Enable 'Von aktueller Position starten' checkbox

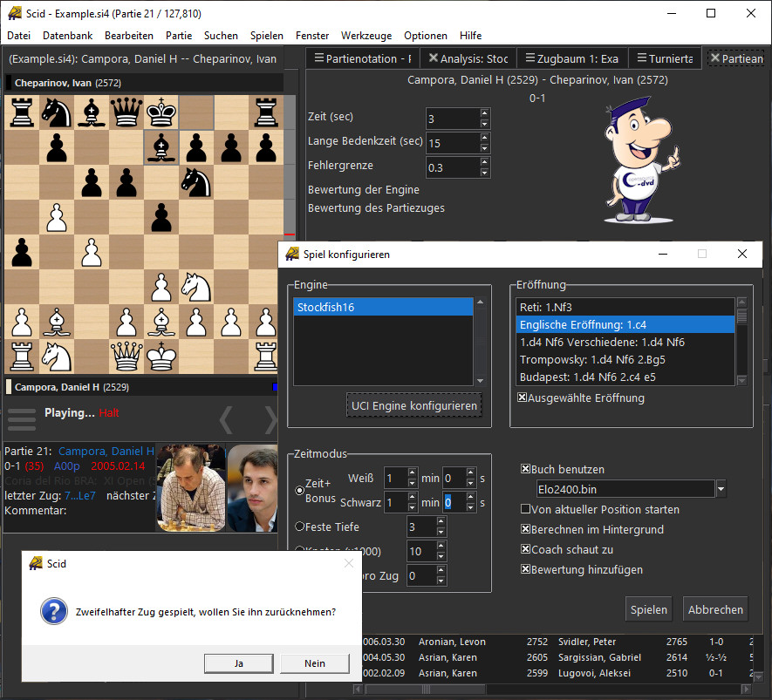(x=525, y=509)
